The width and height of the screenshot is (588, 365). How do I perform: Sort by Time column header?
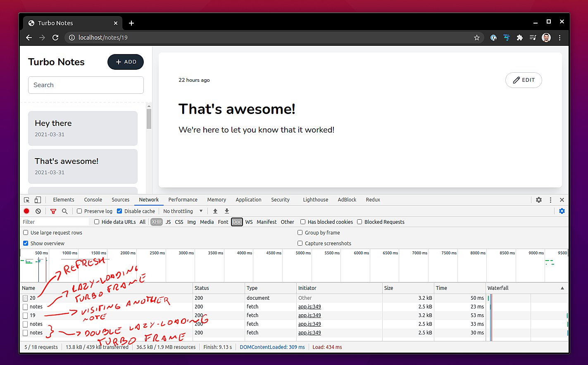[x=460, y=288]
